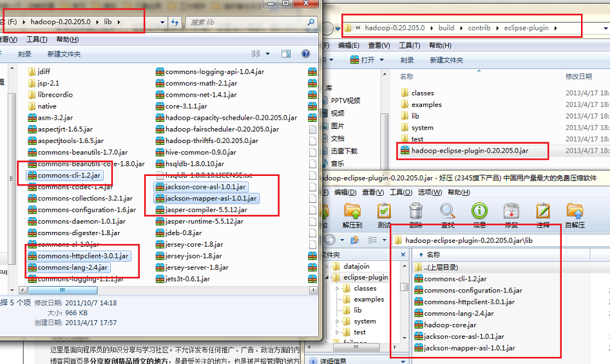
Task: Click 新建文件夹 in eclipse-plugin window toolbar
Action: click(446, 61)
